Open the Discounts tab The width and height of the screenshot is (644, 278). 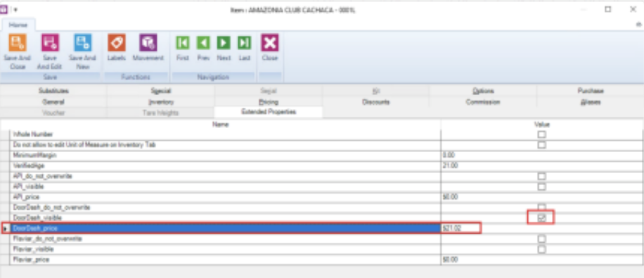coord(376,101)
